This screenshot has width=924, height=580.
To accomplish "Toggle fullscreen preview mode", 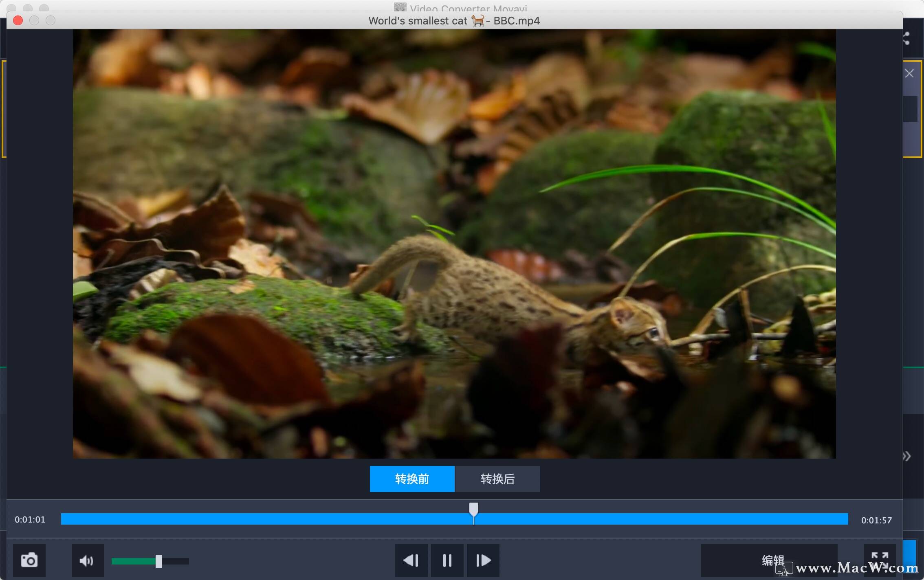I will 880,560.
